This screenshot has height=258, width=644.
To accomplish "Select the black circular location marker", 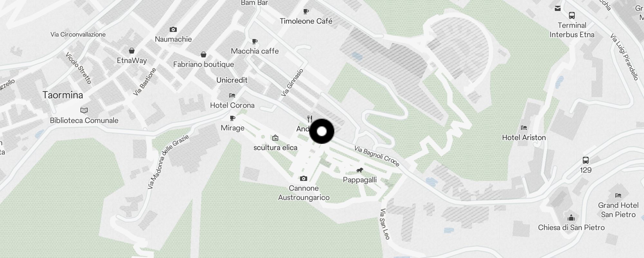I will [x=322, y=131].
